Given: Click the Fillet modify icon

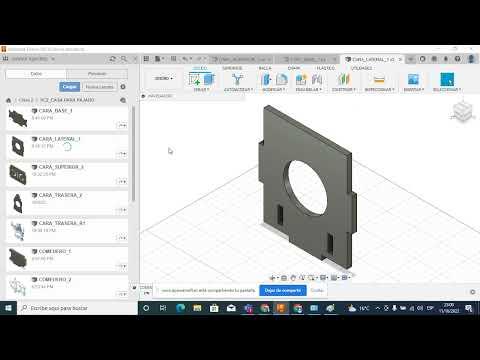Looking at the screenshot, I should 282,79.
